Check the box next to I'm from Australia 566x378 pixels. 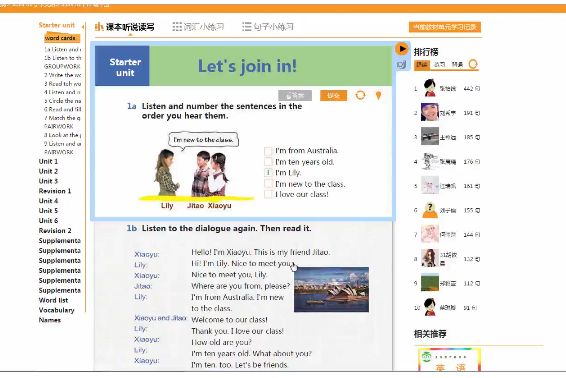268,151
